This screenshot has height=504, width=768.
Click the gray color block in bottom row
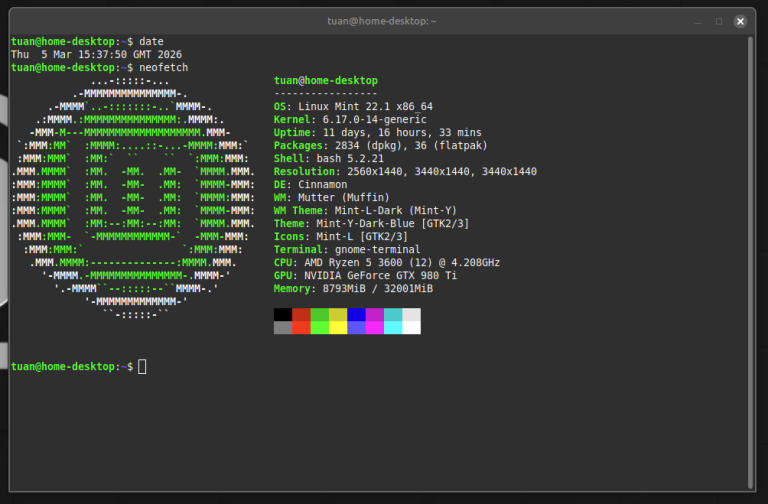pyautogui.click(x=283, y=327)
